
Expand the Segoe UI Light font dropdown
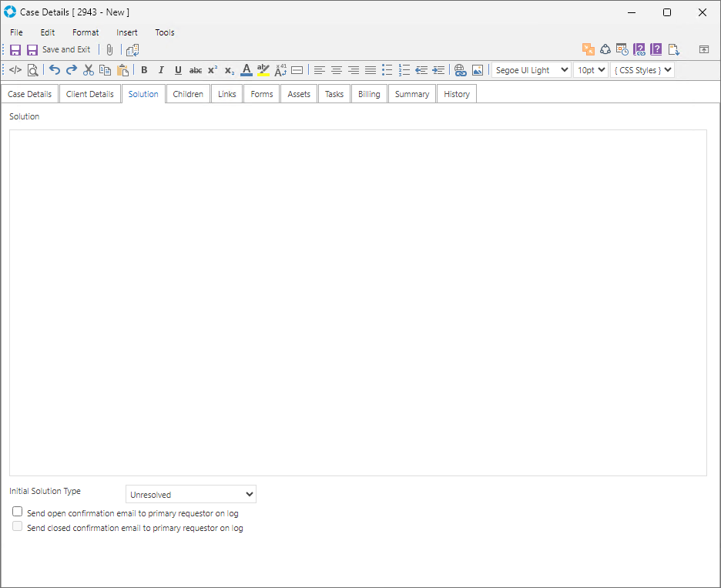pyautogui.click(x=532, y=70)
